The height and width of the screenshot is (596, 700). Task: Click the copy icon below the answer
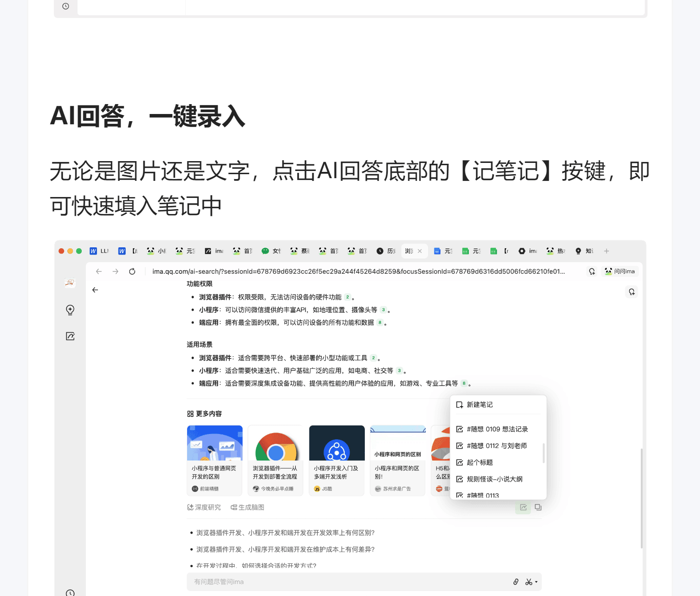[x=538, y=508]
